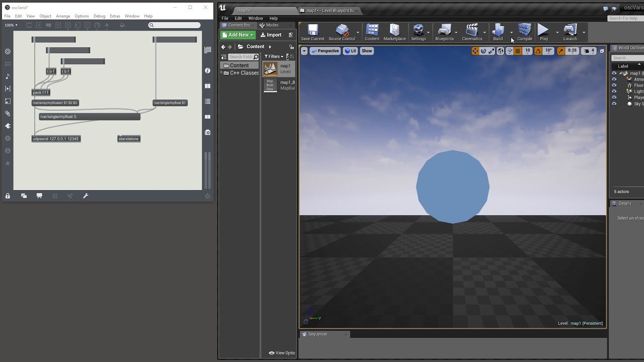The height and width of the screenshot is (362, 644).
Task: Open the Arrange menu in Max
Action: (x=63, y=16)
